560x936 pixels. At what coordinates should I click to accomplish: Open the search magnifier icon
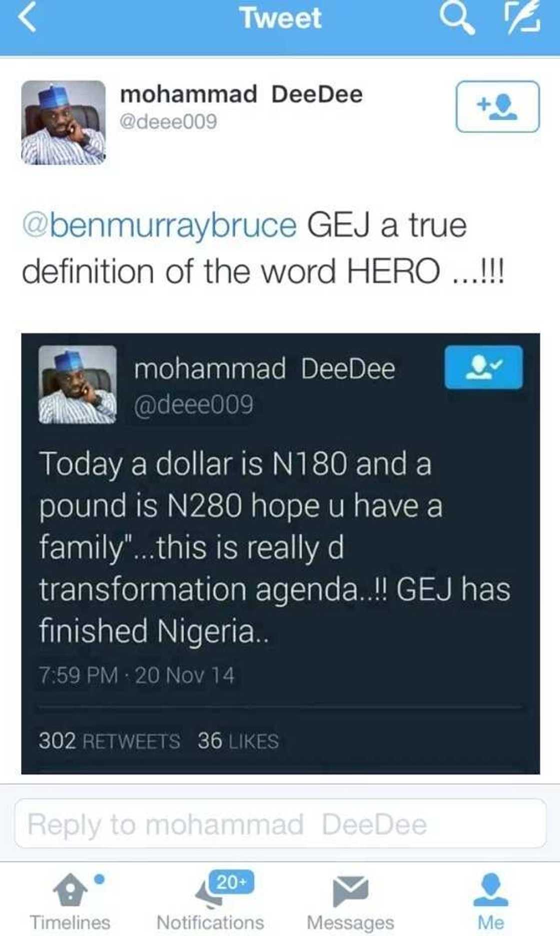(x=457, y=19)
